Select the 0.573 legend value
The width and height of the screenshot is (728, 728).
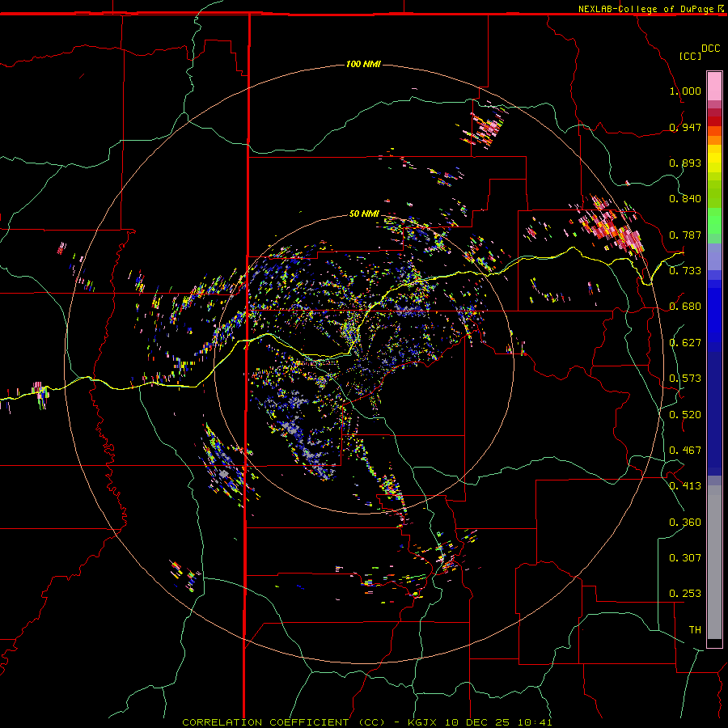[685, 379]
